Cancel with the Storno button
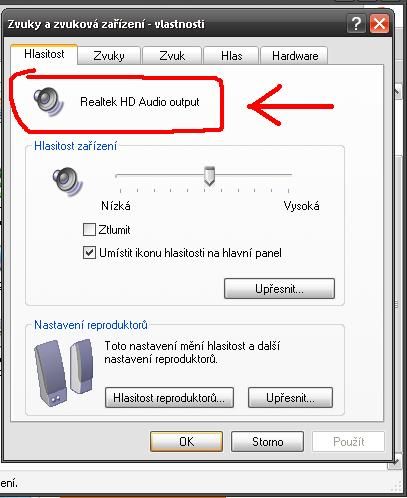This screenshot has height=498, width=407. click(x=268, y=442)
